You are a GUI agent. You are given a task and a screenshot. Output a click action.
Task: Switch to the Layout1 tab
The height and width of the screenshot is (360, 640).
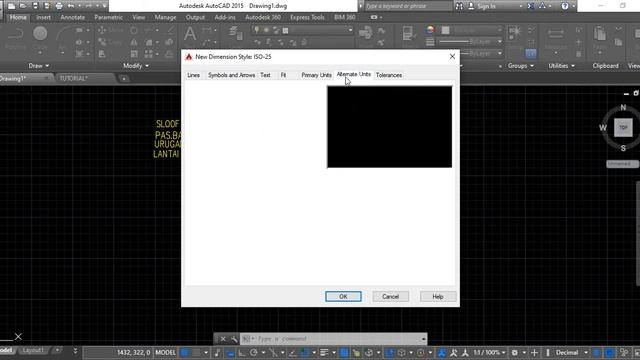(33, 350)
